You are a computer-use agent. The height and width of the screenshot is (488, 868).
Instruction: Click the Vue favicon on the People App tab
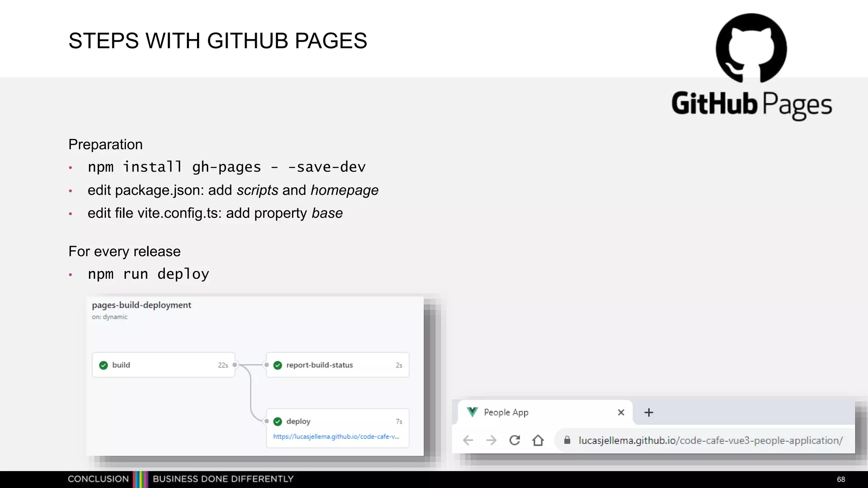pos(472,412)
